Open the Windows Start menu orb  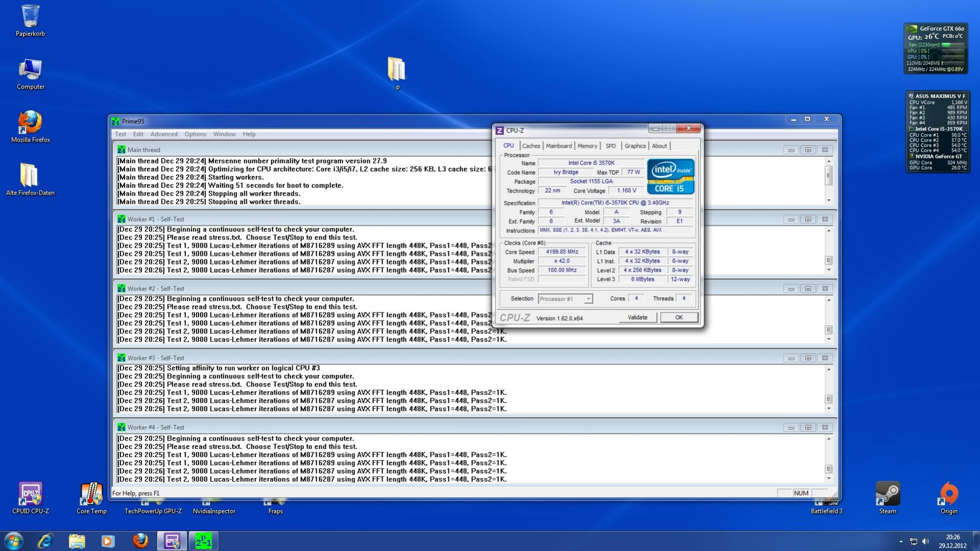(x=13, y=541)
